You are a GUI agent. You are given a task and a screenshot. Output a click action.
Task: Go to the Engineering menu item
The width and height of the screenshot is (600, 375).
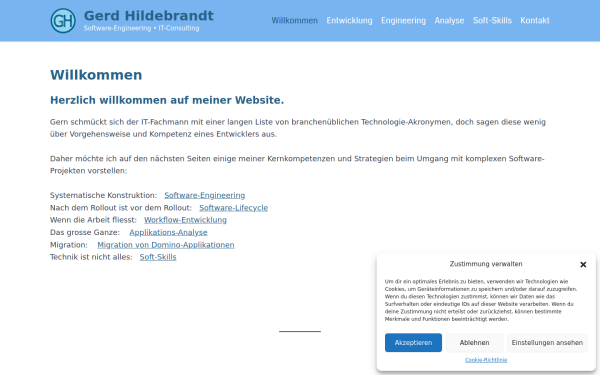[x=403, y=21]
